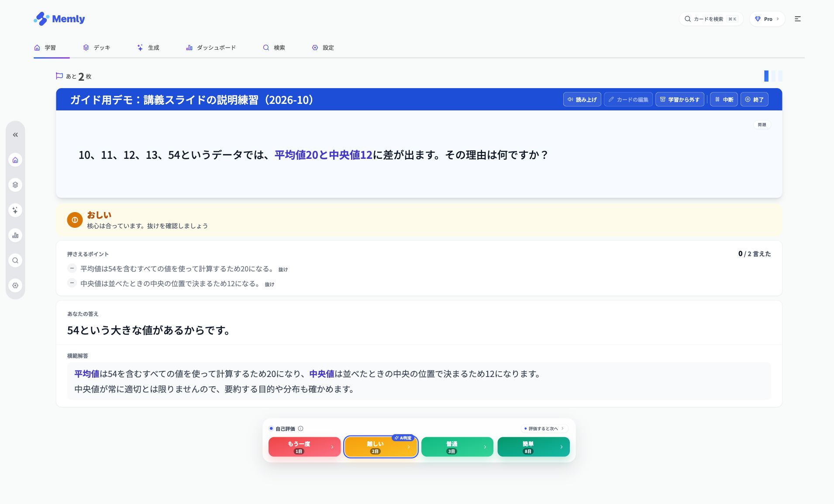Open settings from the sidebar gear icon
Image resolution: width=834 pixels, height=504 pixels.
click(x=15, y=285)
